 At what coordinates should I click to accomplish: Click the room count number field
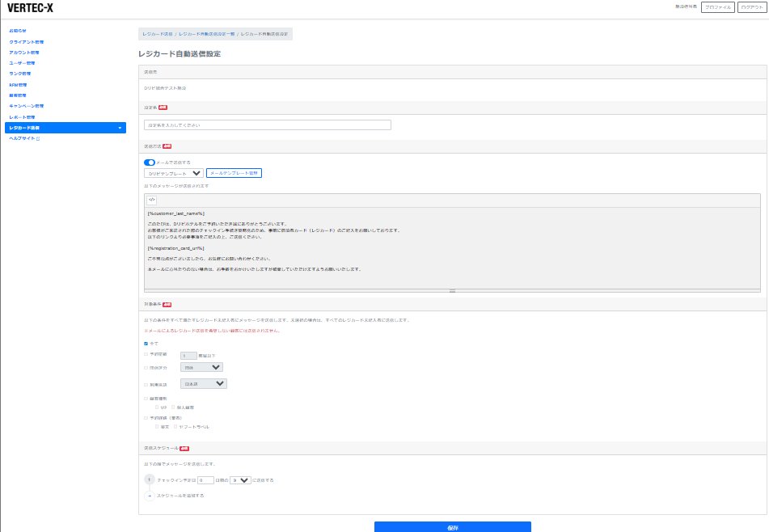[x=189, y=356]
